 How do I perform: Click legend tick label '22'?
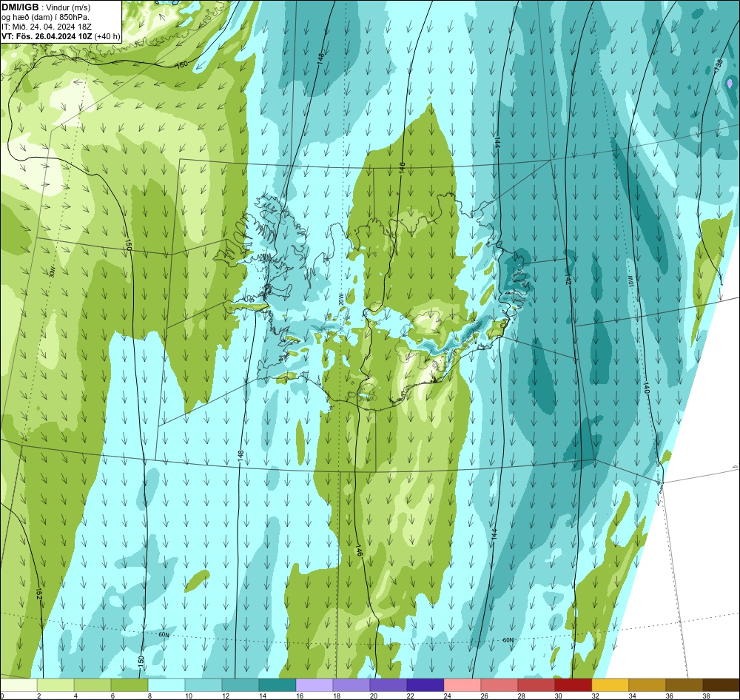pos(410,696)
